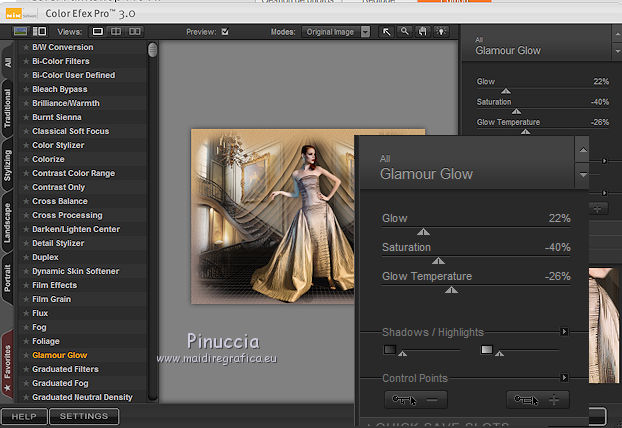
Task: Click the HELP button
Action: pyautogui.click(x=24, y=416)
